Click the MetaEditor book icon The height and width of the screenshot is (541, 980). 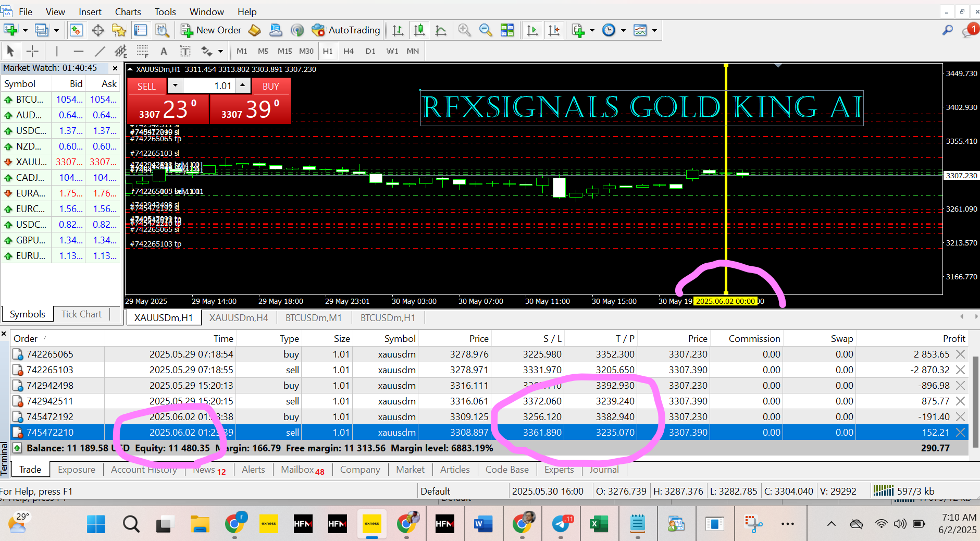tap(255, 30)
